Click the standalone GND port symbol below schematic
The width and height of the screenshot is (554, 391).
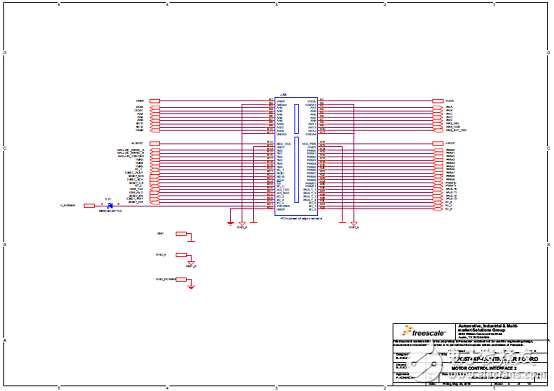181,234
